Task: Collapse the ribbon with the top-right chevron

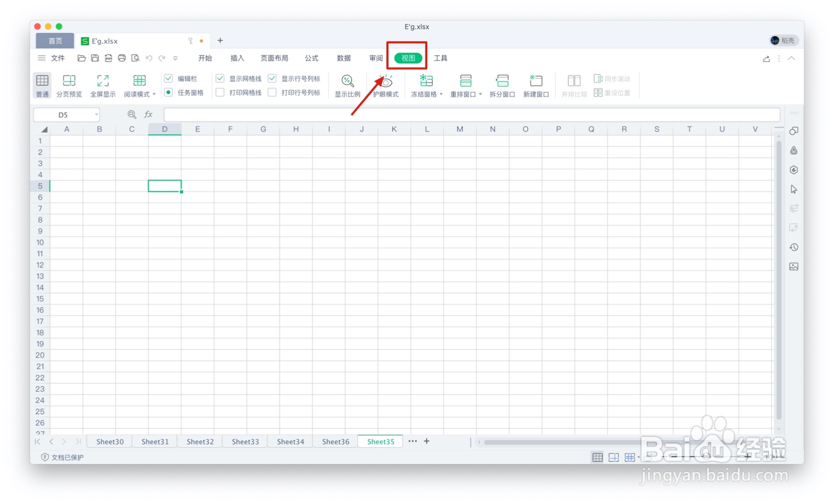Action: coord(792,58)
